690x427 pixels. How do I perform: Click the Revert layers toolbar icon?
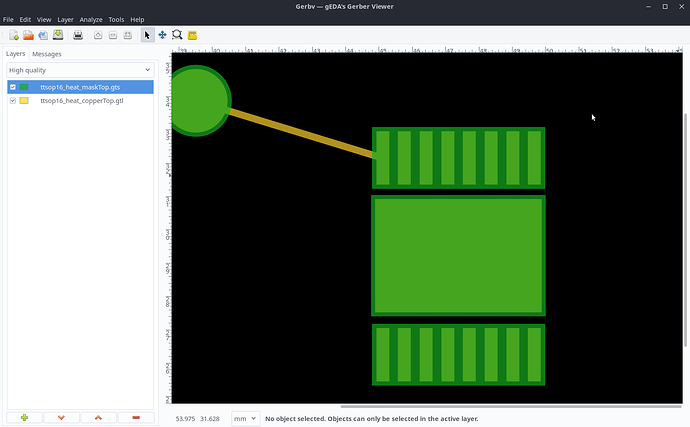43,35
